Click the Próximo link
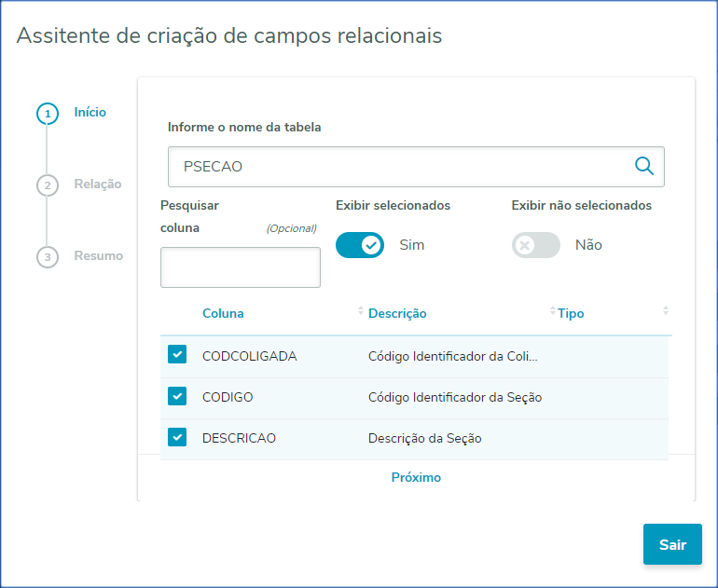Viewport: 718px width, 588px height. tap(416, 477)
